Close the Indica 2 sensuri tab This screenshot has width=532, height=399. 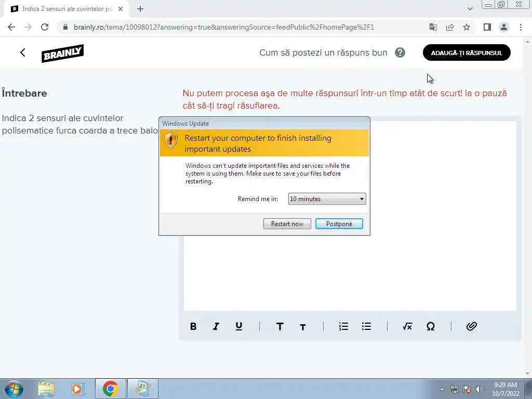pos(121,9)
